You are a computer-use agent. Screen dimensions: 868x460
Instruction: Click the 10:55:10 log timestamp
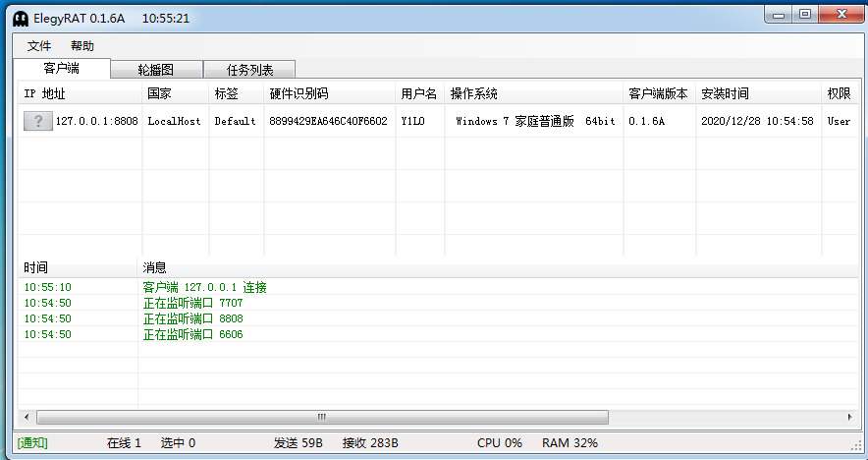pyautogui.click(x=47, y=287)
